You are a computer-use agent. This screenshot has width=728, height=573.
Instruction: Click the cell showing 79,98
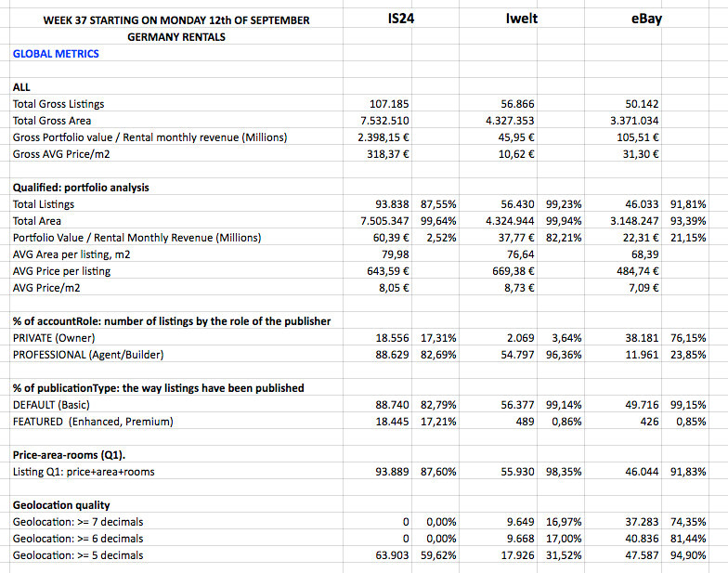point(396,254)
